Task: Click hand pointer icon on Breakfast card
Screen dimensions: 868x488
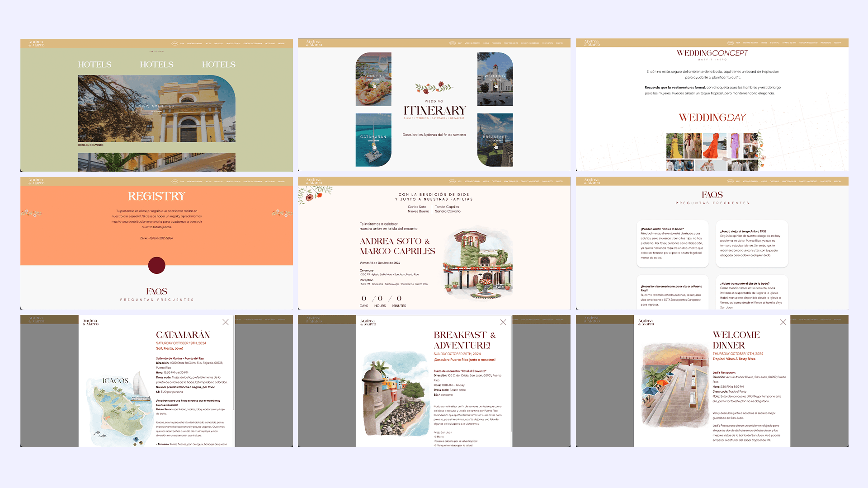Action: click(495, 145)
